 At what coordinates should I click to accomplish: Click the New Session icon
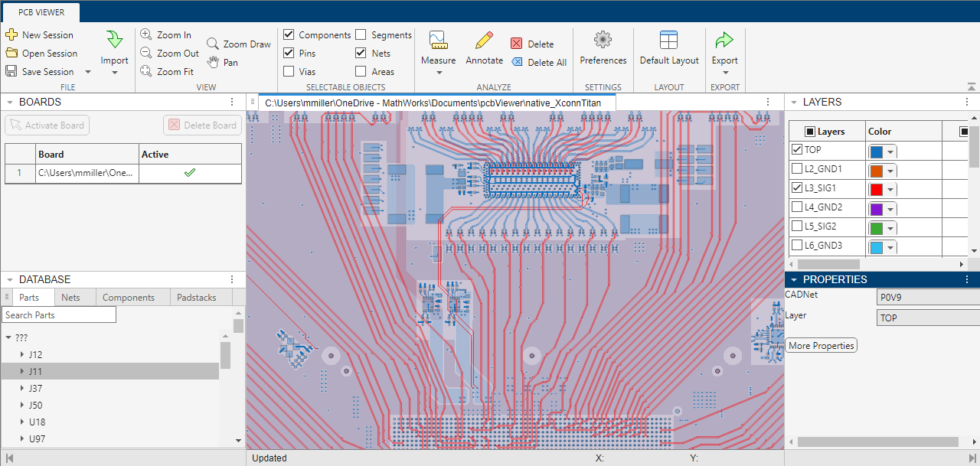coord(11,34)
